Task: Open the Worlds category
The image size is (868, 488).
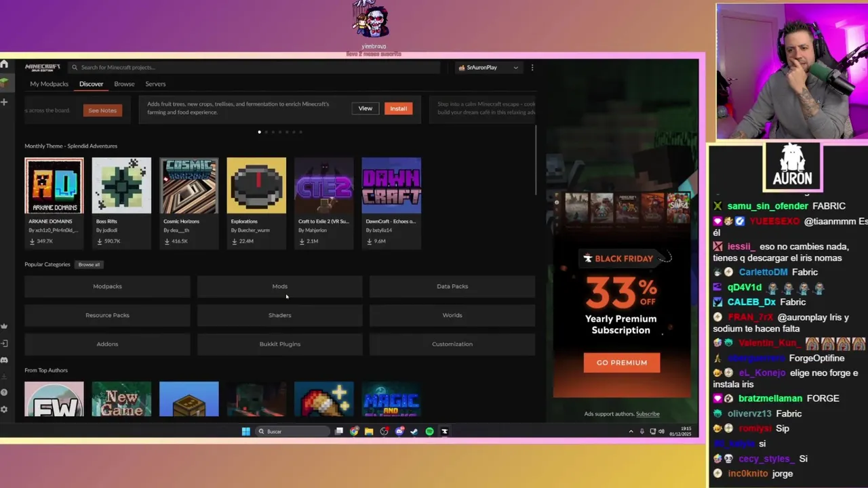Action: point(452,315)
